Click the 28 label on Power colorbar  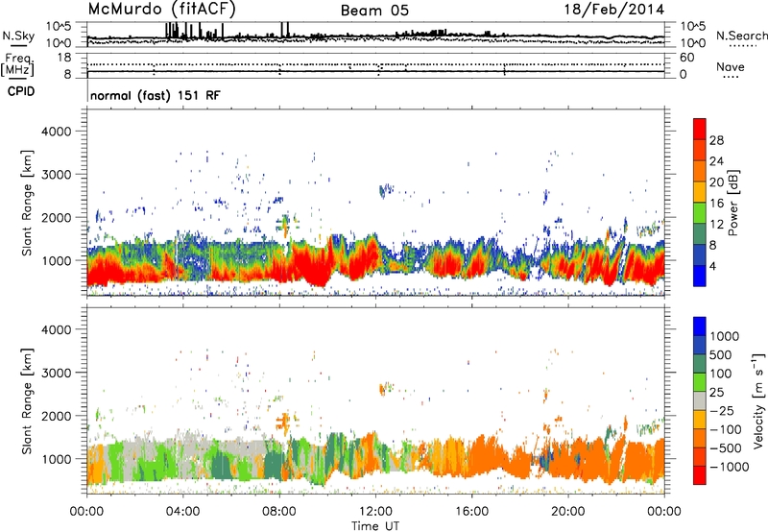click(x=716, y=140)
